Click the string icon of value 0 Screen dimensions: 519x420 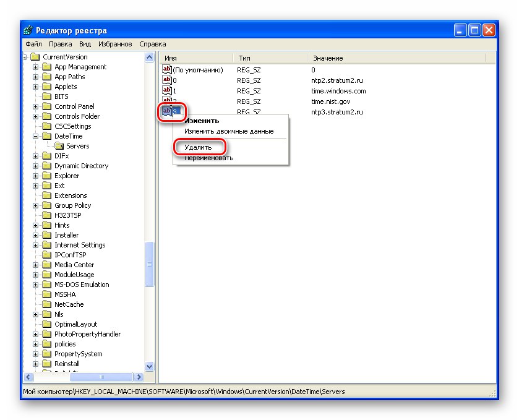(x=167, y=80)
